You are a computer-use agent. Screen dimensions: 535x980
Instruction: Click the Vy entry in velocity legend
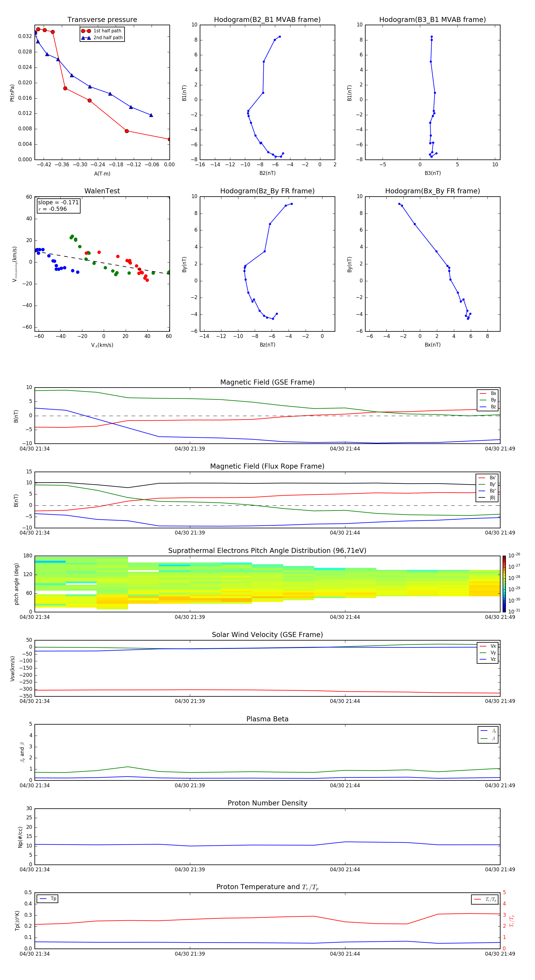[488, 652]
